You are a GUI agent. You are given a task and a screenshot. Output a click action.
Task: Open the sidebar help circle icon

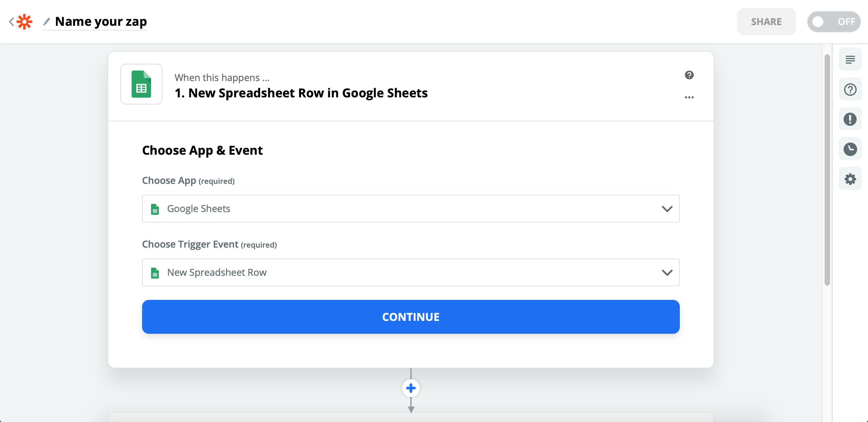(x=850, y=90)
